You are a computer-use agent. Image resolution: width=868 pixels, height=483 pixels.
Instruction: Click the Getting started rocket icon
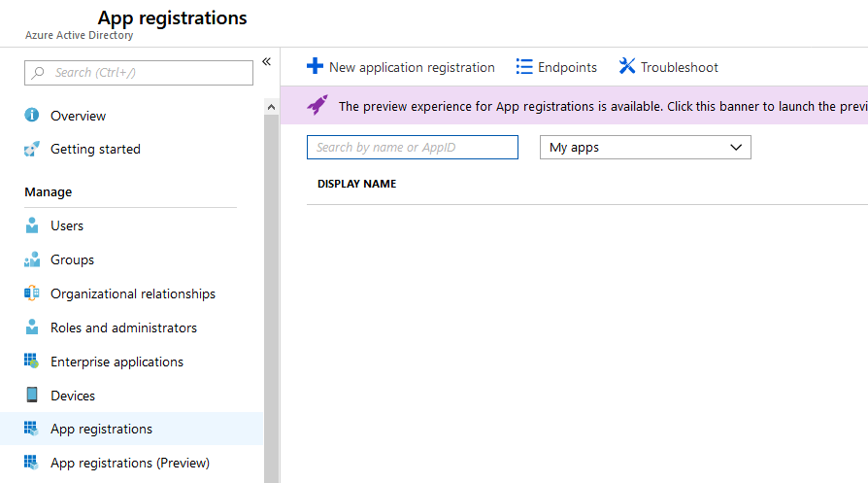[x=32, y=149]
